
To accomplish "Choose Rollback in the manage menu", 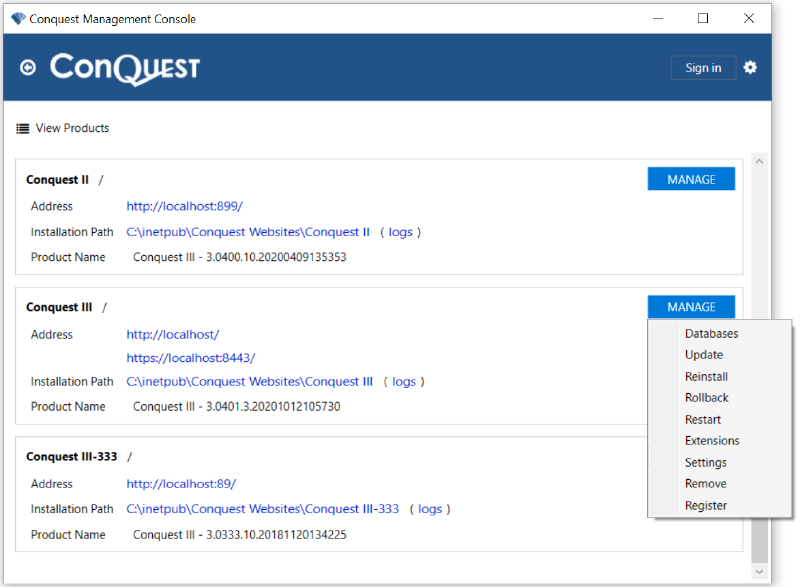I will tap(706, 398).
